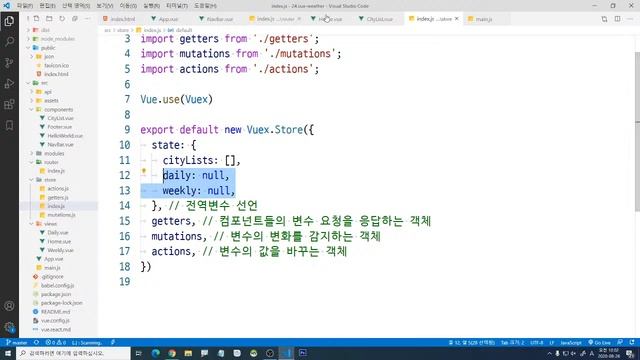Collapse the store folder in explorer
Screen dimensions: 640x360
50,180
